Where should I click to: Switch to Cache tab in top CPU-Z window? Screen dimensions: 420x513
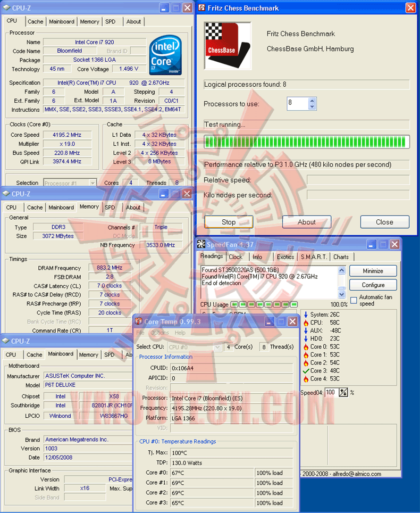coord(35,22)
